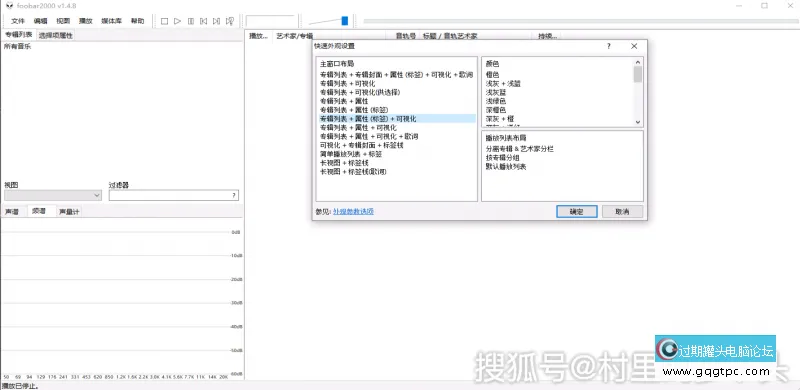Select 浅灰 + 浅蓝 color scheme
Image resolution: width=800 pixels, height=390 pixels.
[503, 84]
